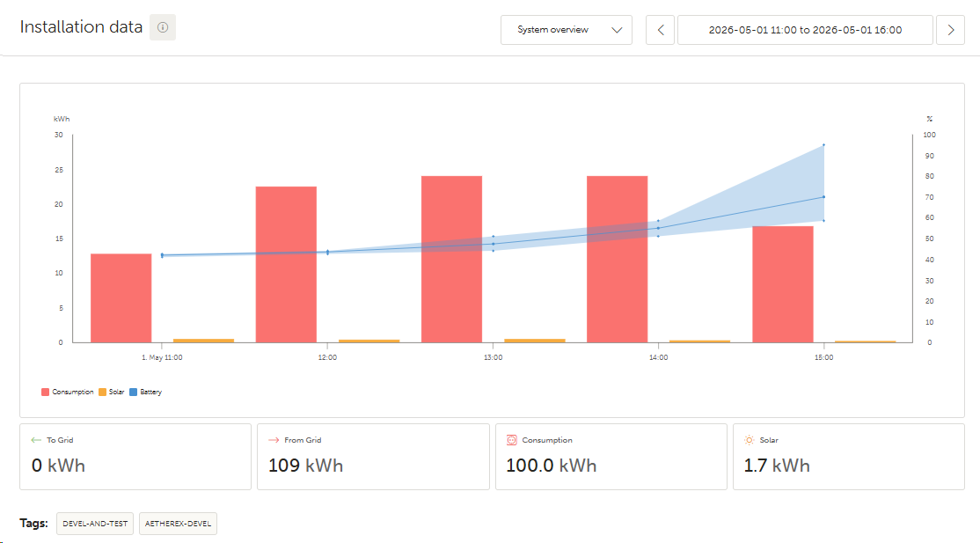
Task: Click the 14:00 Consumption bar
Action: coord(617,259)
